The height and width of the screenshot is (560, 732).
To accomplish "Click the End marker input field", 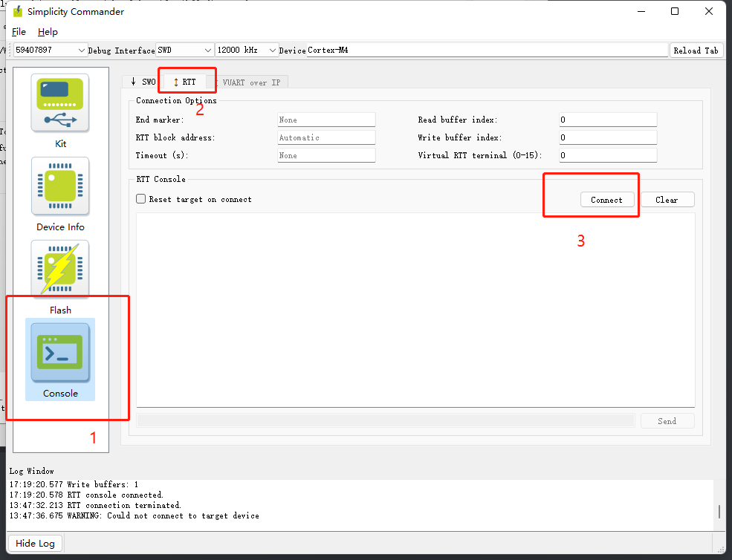I will (326, 120).
